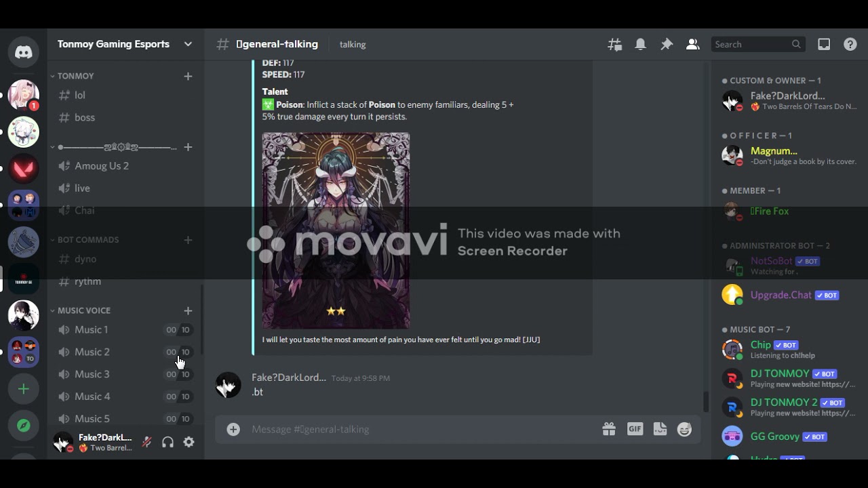Open the white-haired anime server icon
Image resolution: width=868 pixels, height=488 pixels.
24,131
